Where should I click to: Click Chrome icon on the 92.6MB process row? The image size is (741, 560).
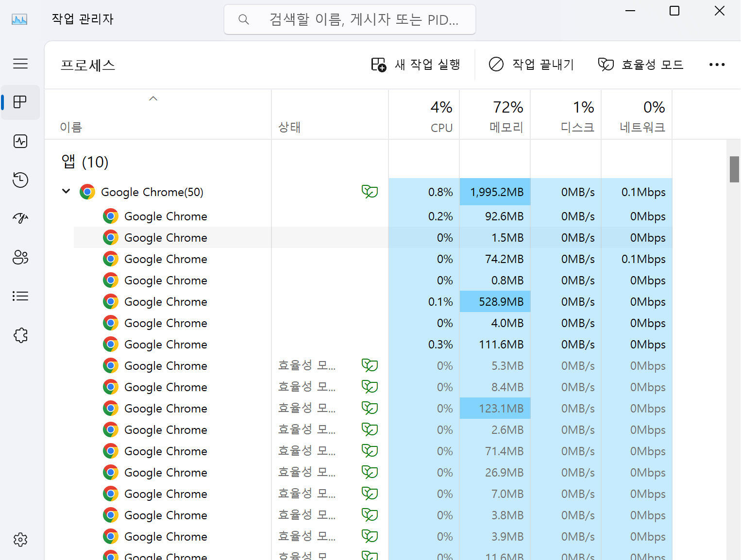[111, 216]
